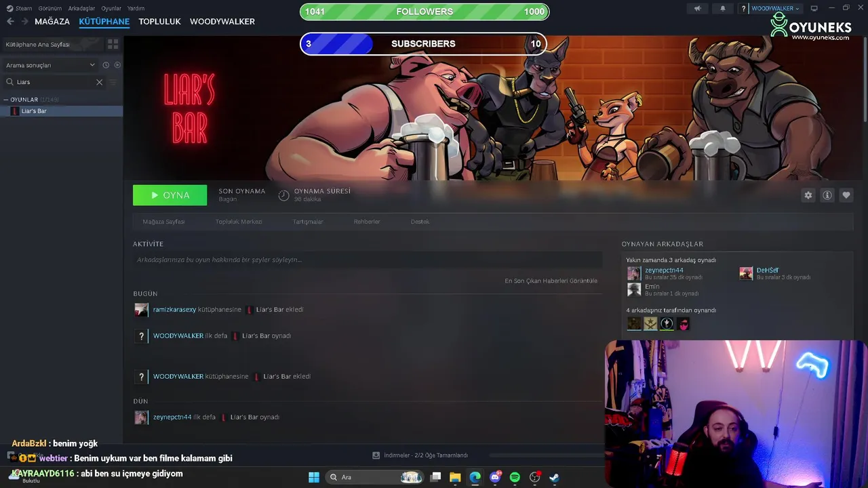Click the question mark avatar icon
Image resolution: width=868 pixels, height=488 pixels.
tap(743, 8)
